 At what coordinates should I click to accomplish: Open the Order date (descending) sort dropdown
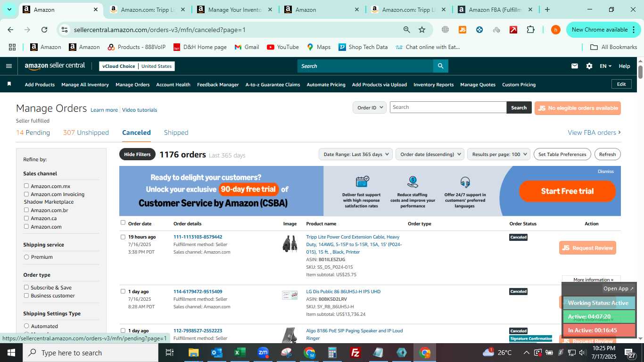point(430,154)
